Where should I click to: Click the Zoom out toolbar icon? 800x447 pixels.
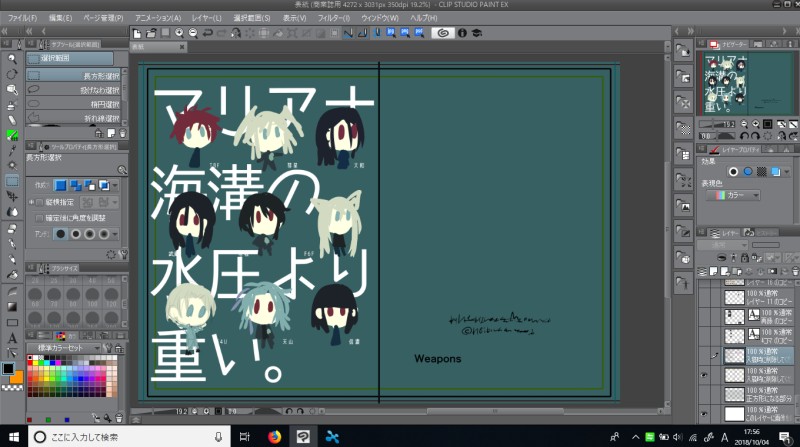tap(193, 33)
